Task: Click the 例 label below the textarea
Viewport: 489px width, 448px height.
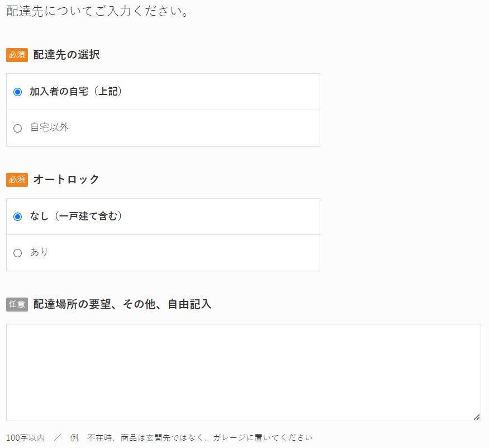Action: pos(74,438)
